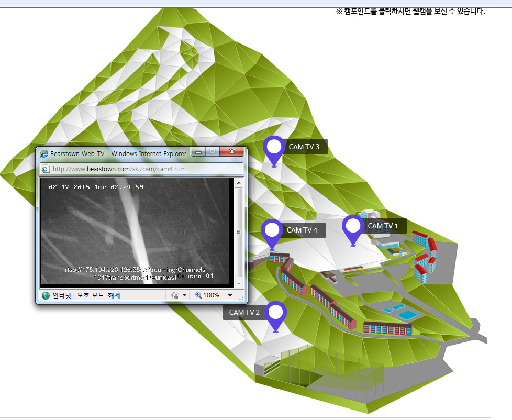Open the CAM TV 1 webcam pin
The image size is (512, 420).
coord(353,228)
